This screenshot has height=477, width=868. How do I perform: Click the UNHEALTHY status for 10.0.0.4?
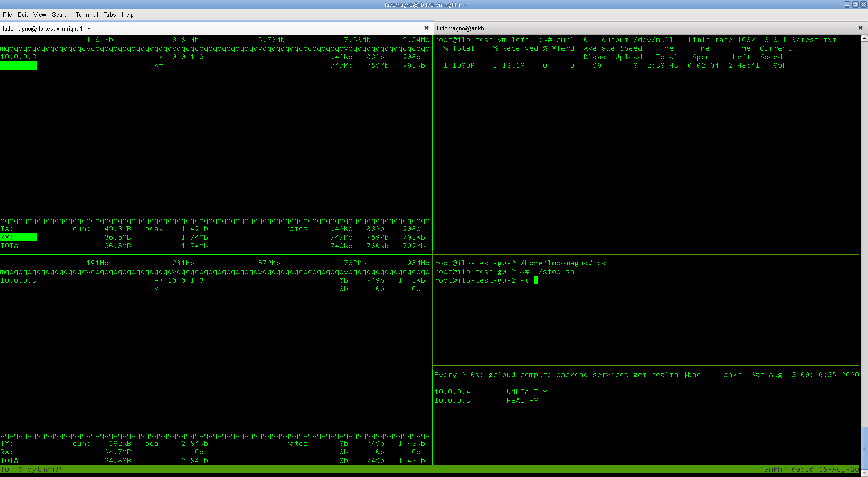[527, 392]
